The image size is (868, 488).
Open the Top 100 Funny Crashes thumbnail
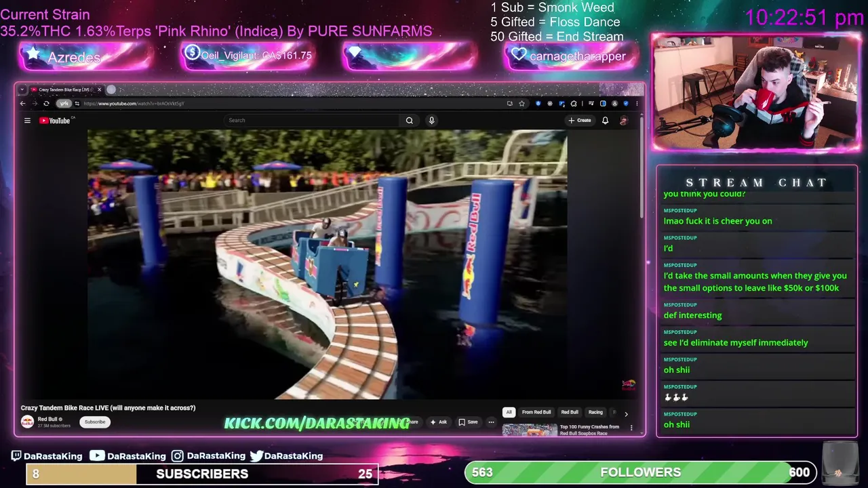point(530,429)
